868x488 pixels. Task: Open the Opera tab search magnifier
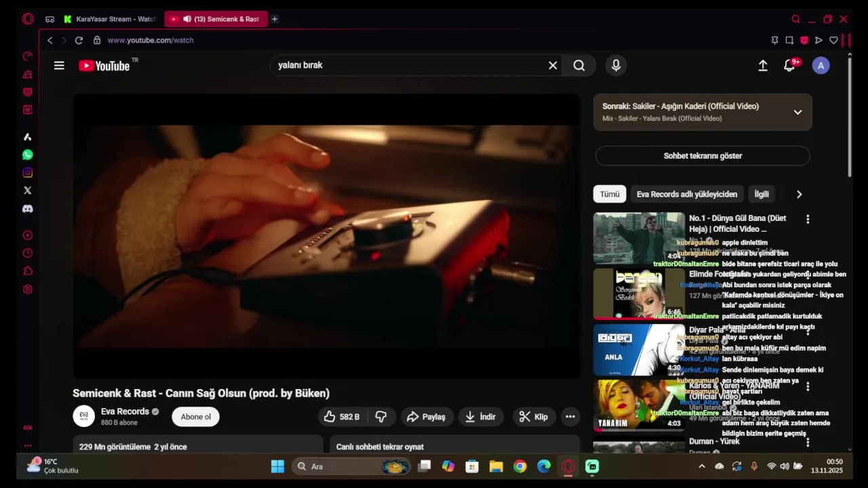point(796,19)
